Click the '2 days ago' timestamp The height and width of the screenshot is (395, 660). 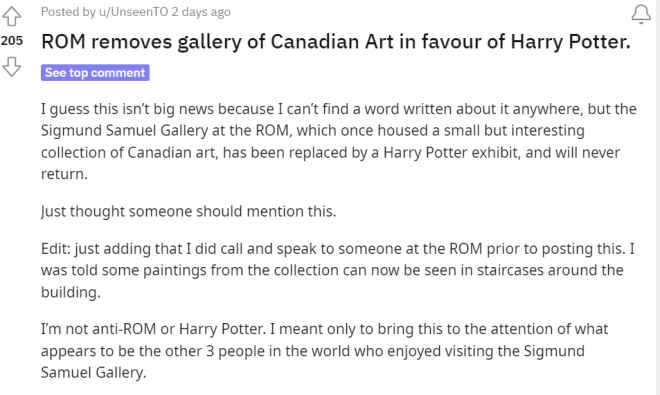(201, 12)
